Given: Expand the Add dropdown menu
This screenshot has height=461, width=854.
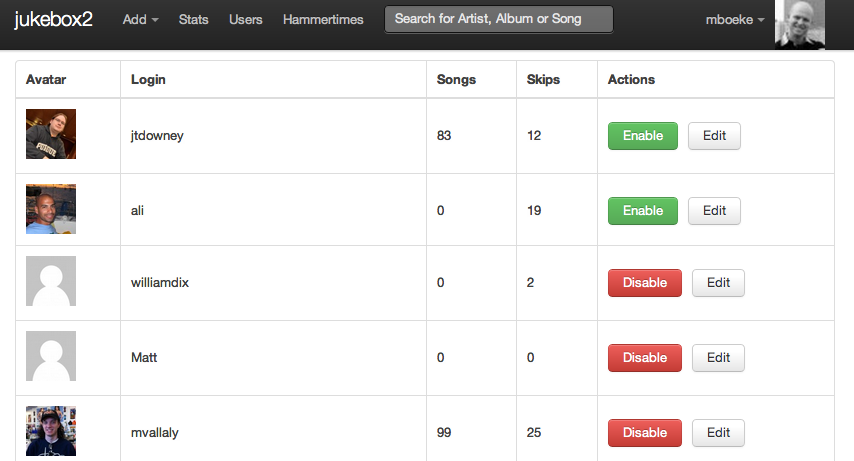Looking at the screenshot, I should pos(141,20).
